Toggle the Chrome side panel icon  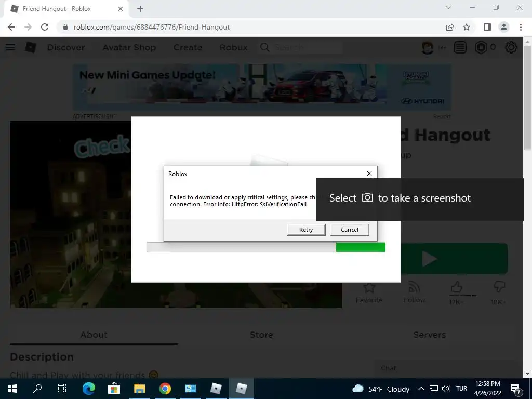click(x=487, y=27)
